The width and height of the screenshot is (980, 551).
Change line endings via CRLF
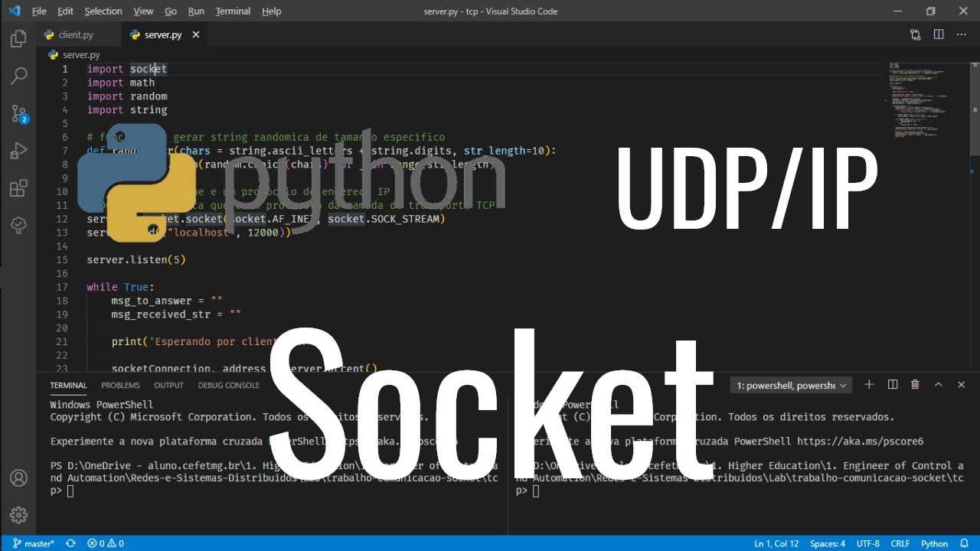pyautogui.click(x=900, y=543)
